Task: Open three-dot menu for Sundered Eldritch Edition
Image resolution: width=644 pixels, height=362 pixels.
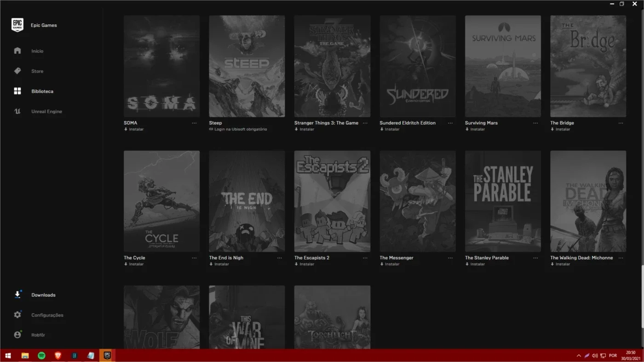Action: pyautogui.click(x=450, y=123)
